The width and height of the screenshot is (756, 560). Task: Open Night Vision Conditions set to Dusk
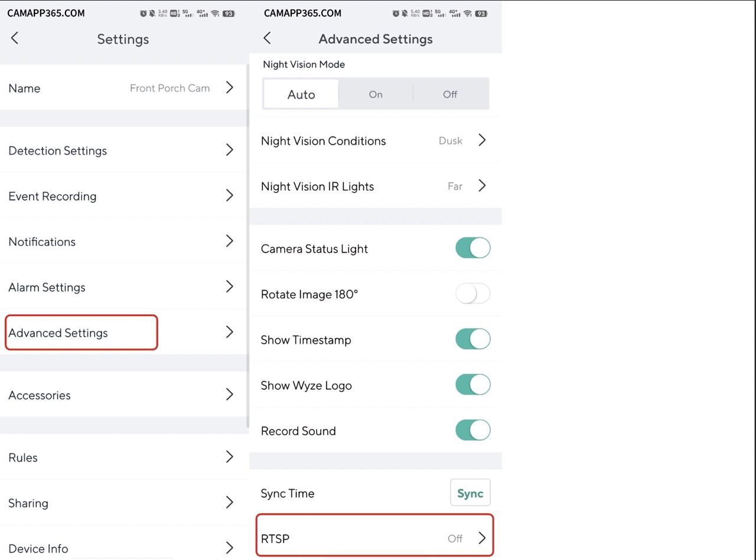(x=376, y=141)
